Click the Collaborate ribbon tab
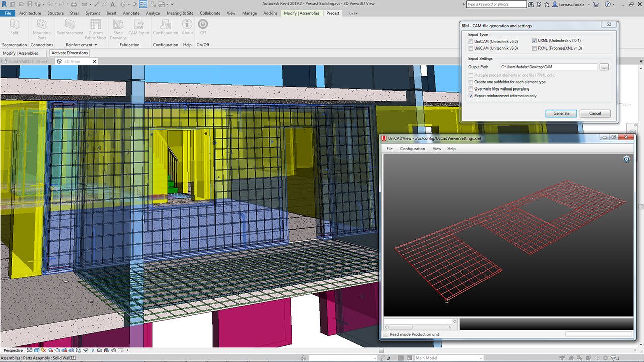The image size is (644, 362). [210, 13]
